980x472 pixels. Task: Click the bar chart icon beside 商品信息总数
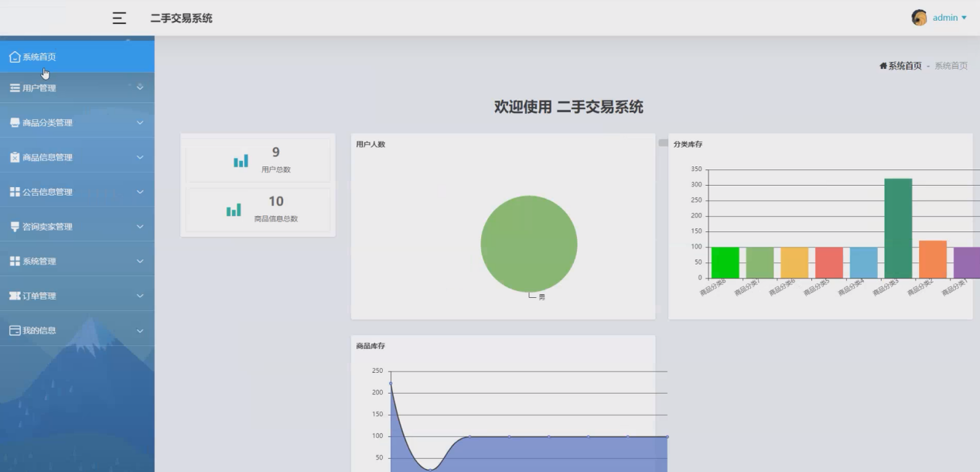(x=233, y=210)
